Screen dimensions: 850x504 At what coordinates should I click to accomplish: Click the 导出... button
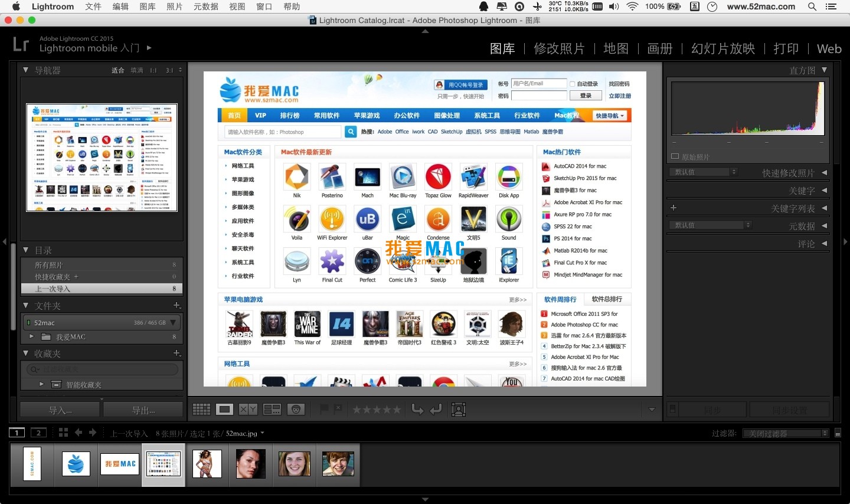143,410
